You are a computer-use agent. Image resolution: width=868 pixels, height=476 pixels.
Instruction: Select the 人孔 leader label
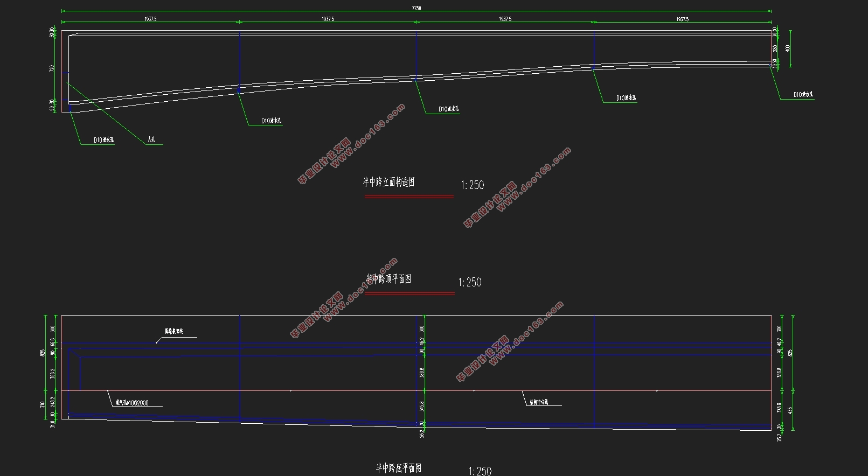151,139
